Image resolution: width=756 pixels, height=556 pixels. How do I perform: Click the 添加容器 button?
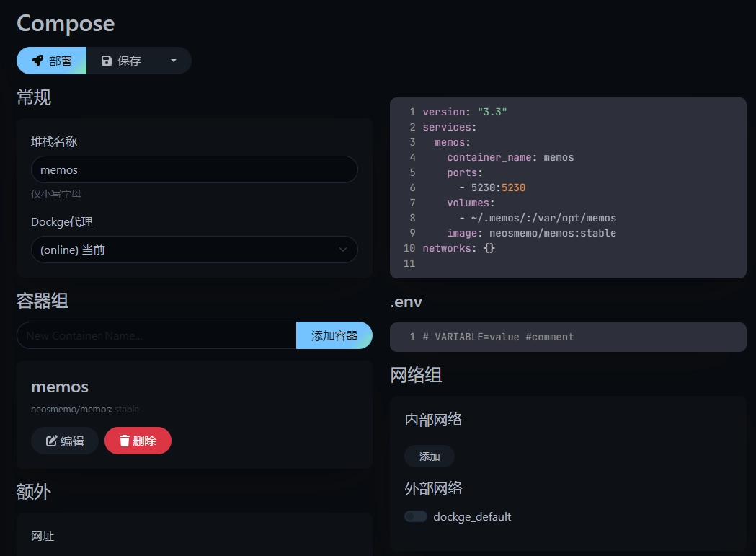point(334,335)
